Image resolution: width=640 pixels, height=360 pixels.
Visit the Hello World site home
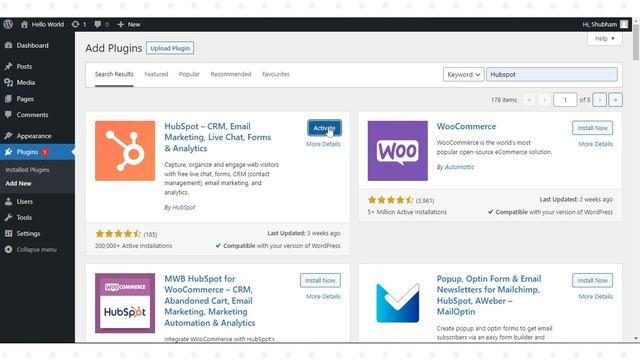pos(42,24)
